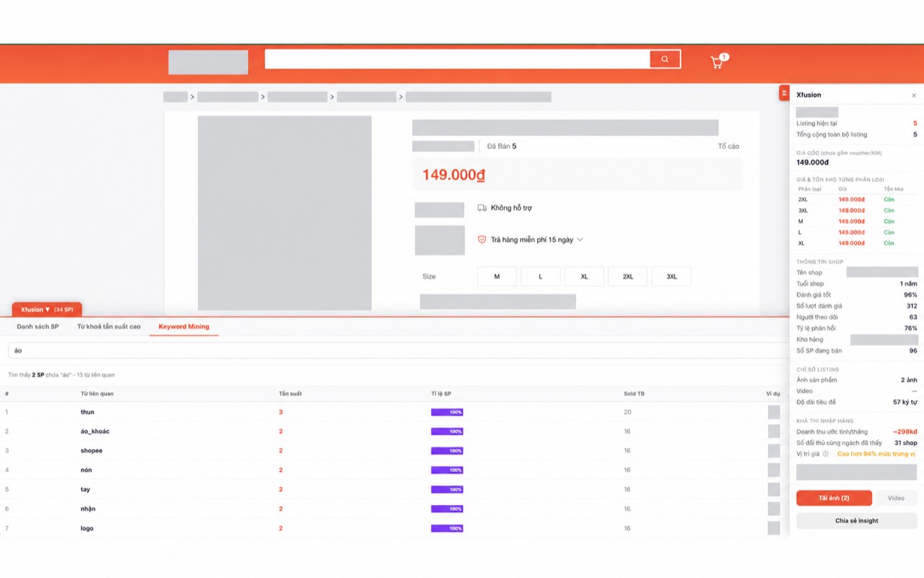
Task: Click keyword row "logo"
Action: pyautogui.click(x=394, y=528)
